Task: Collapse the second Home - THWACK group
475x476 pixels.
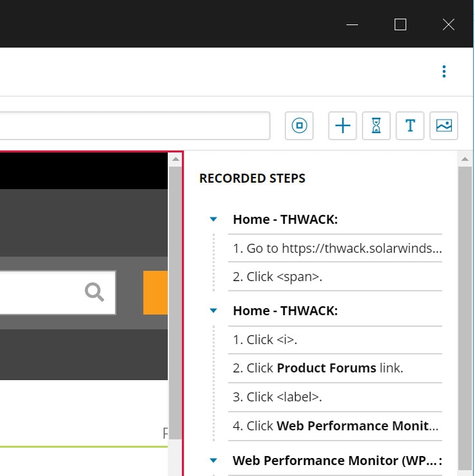Action: click(x=213, y=311)
